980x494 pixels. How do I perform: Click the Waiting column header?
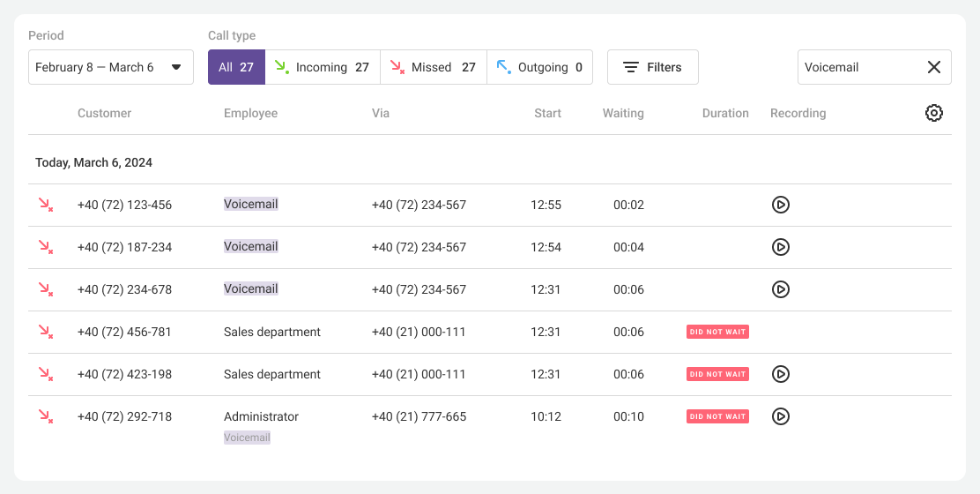[x=623, y=113]
